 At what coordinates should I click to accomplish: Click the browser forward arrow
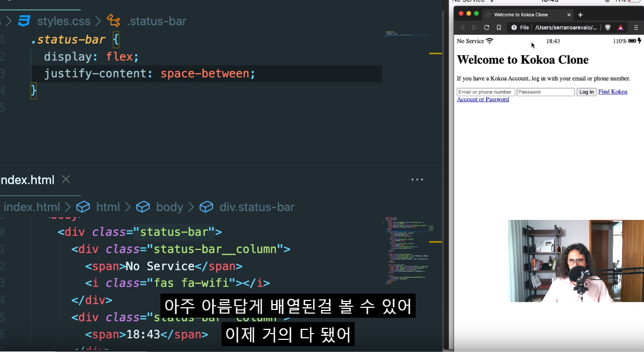click(x=474, y=27)
